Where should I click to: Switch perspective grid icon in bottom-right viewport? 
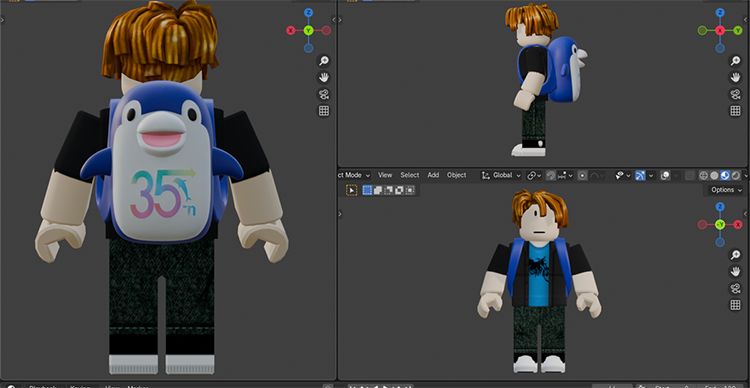pyautogui.click(x=735, y=305)
